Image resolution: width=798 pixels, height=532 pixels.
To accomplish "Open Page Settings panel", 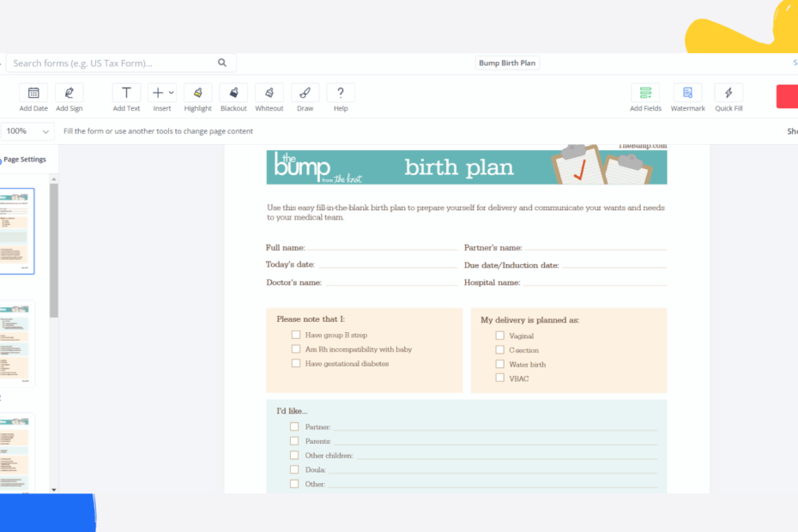I will [x=24, y=160].
